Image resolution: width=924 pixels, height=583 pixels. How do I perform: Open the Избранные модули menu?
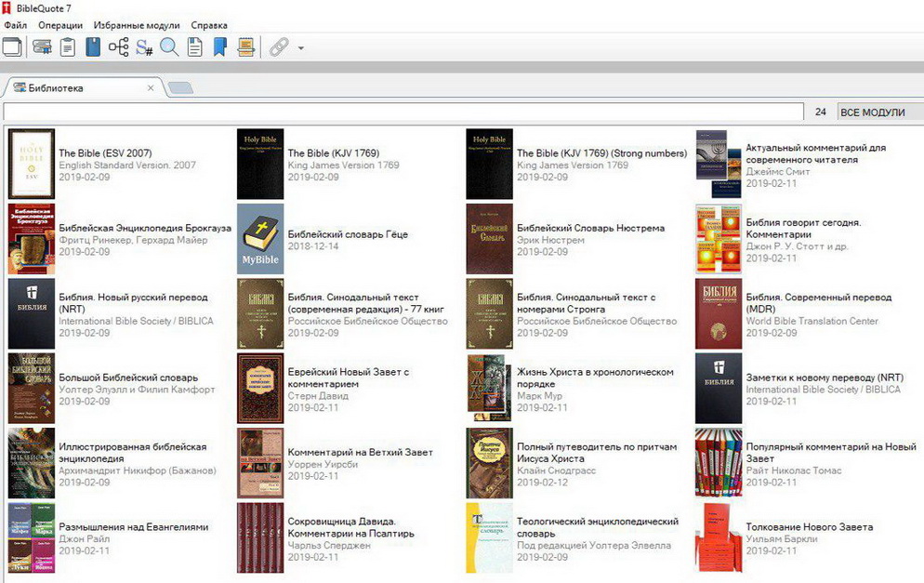(137, 25)
